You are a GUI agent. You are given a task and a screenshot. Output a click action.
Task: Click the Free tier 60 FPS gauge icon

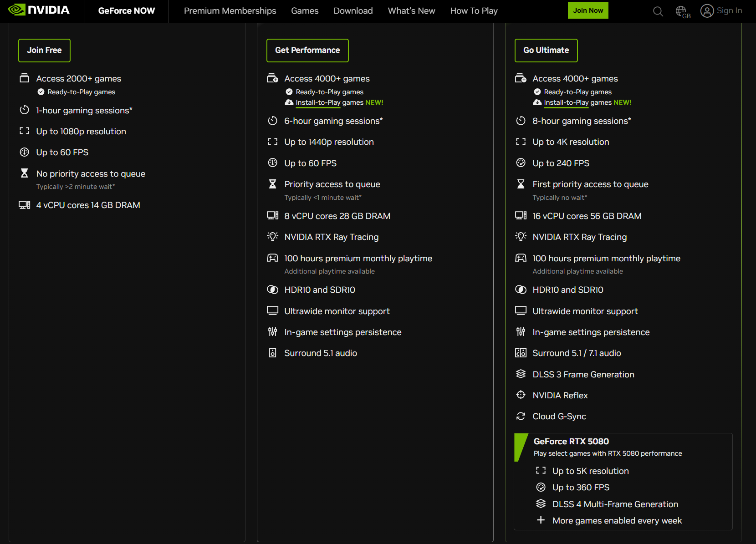click(x=25, y=152)
